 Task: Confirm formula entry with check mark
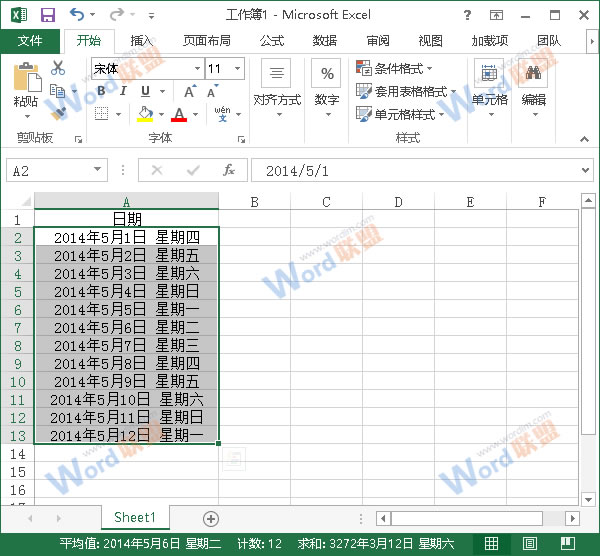193,170
